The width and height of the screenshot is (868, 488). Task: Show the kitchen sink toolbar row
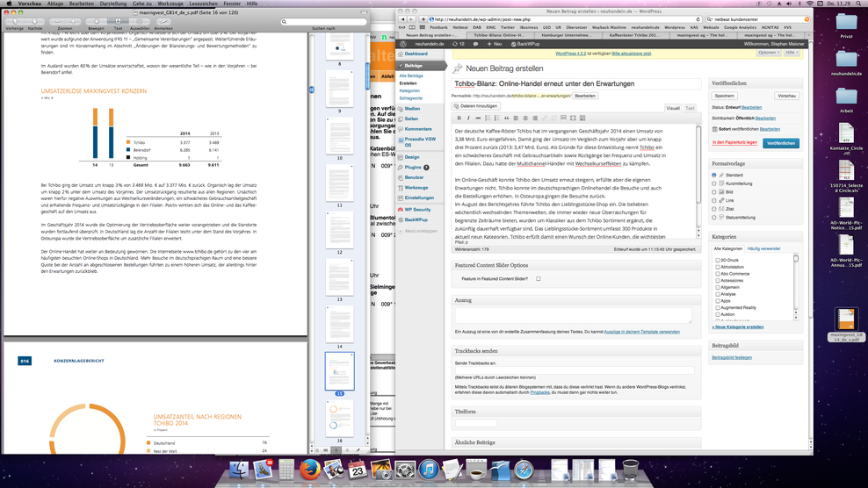582,118
